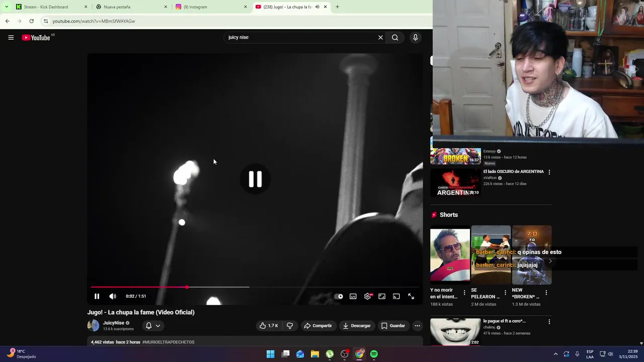Pause the video using bottom-left control
Image resolution: width=644 pixels, height=362 pixels.
point(97,296)
